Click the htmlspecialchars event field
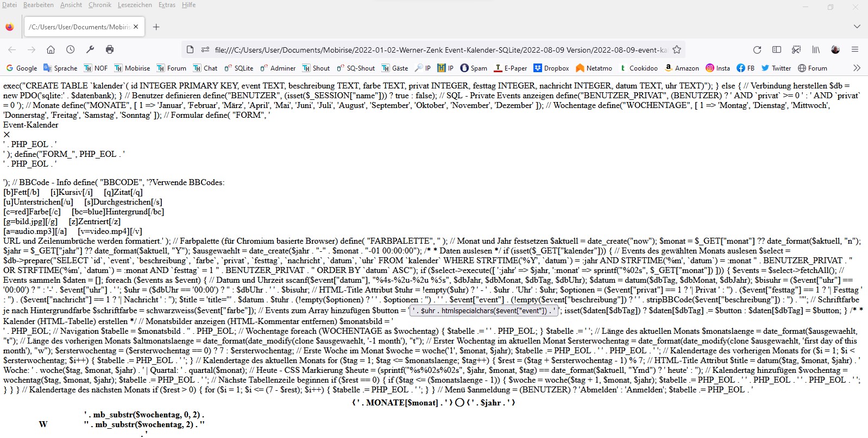 tap(483, 311)
